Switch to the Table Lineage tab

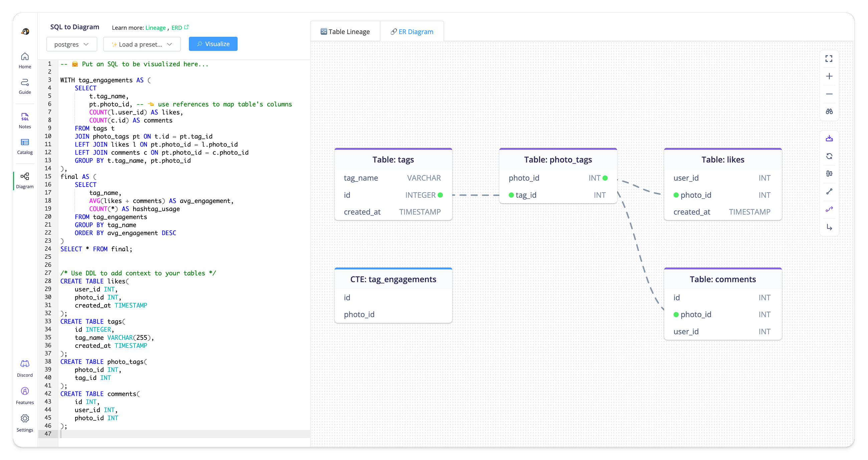coord(345,32)
